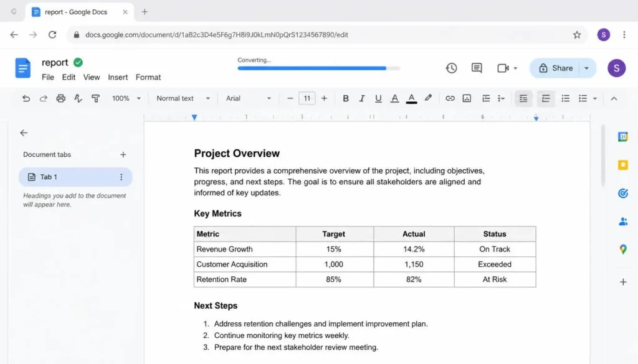
Task: Run spelling and grammar check icon
Action: click(78, 98)
